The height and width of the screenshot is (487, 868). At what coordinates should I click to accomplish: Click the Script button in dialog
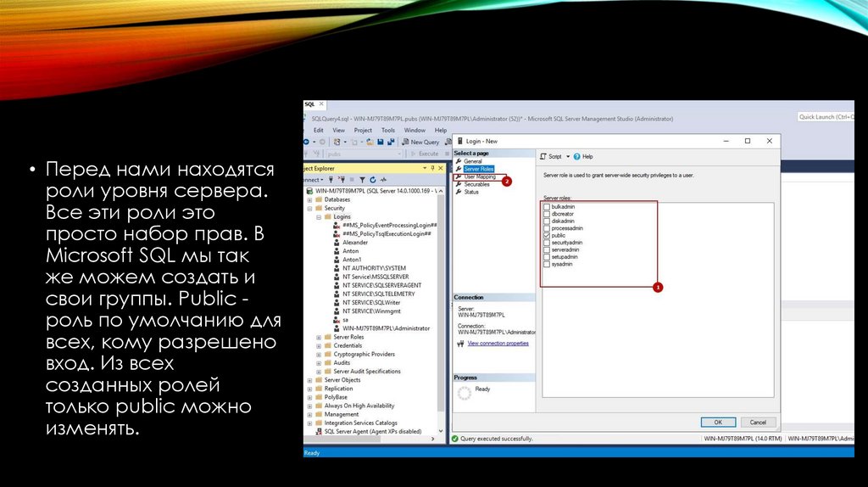(x=551, y=157)
